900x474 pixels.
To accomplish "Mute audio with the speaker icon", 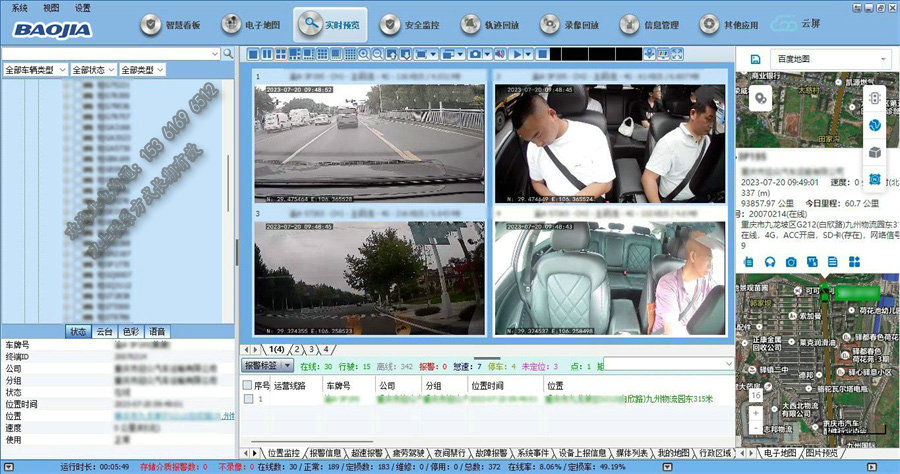I will click(499, 53).
